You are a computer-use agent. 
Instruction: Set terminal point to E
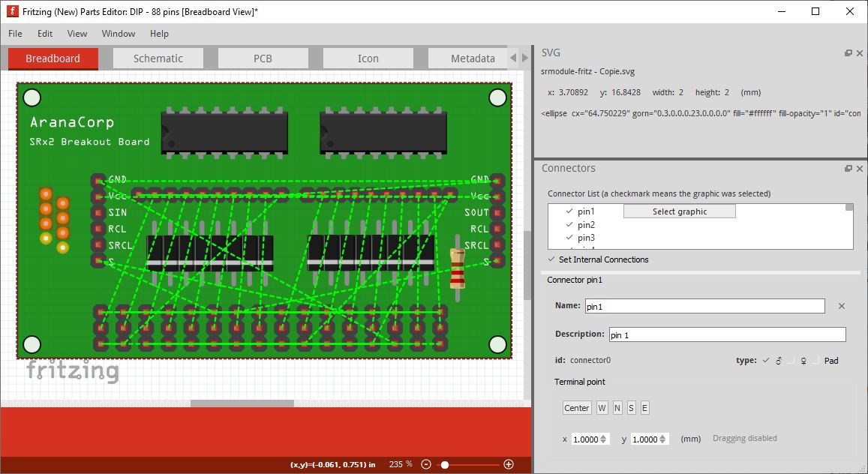tap(645, 408)
